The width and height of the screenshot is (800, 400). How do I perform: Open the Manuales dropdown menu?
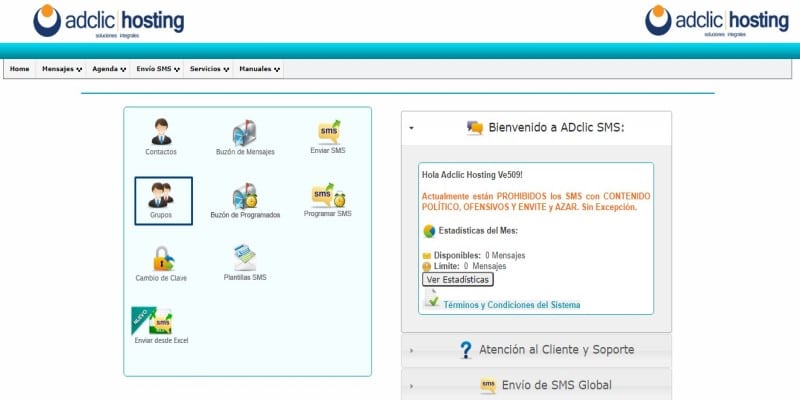coord(259,69)
